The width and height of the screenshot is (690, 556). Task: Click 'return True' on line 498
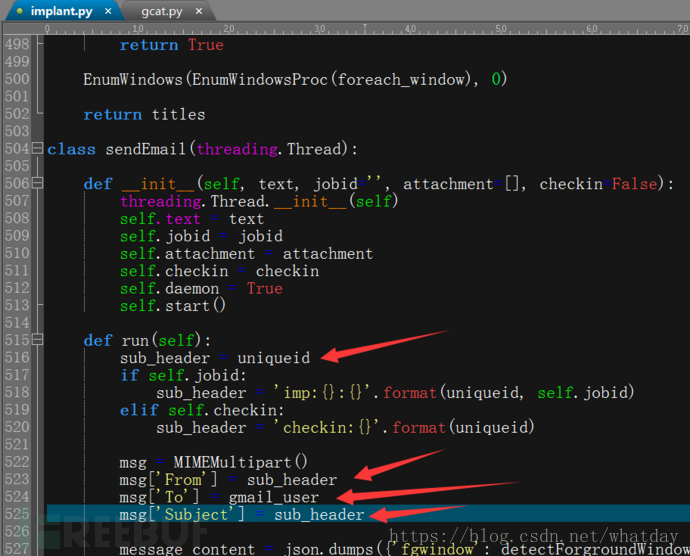tap(172, 45)
